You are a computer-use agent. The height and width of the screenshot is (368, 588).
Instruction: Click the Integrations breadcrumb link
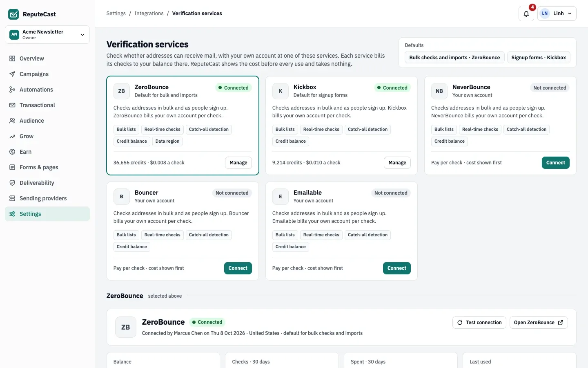point(149,13)
